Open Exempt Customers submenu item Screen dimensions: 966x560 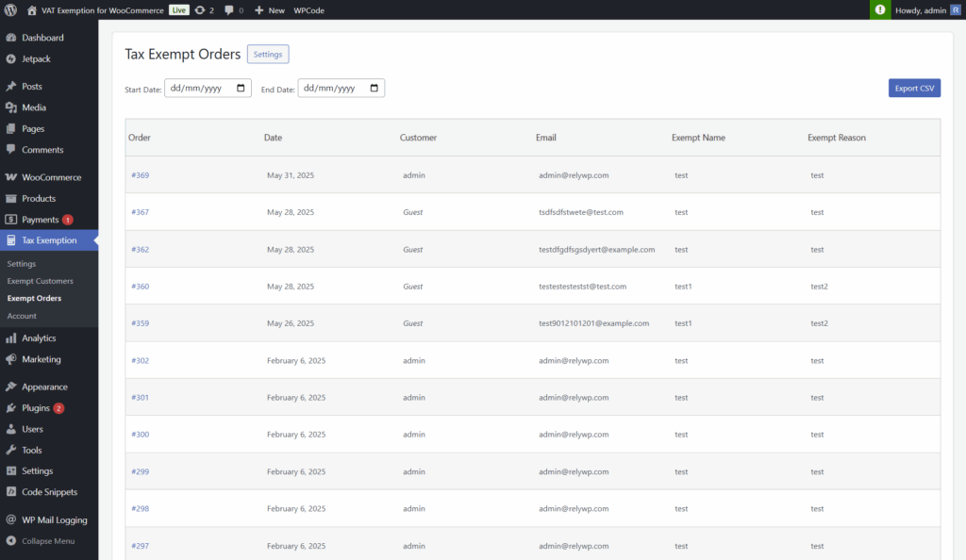40,281
